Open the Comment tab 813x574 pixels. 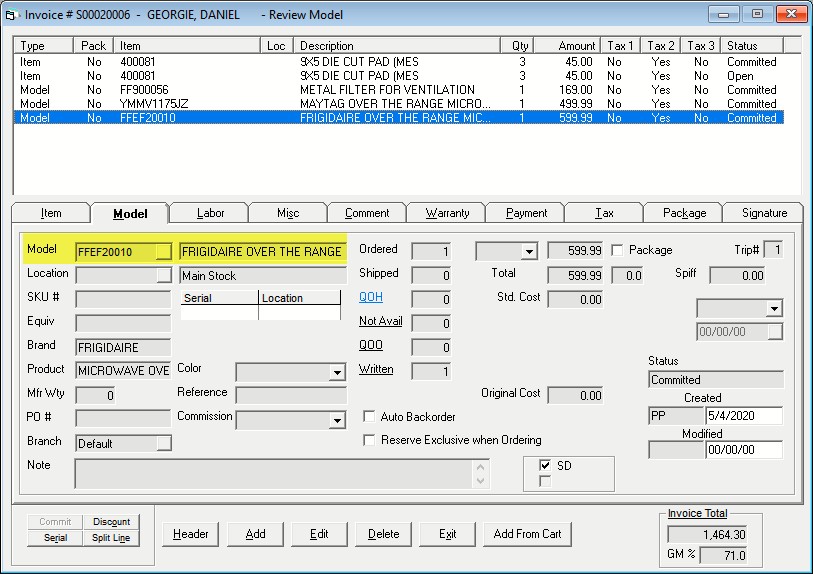click(367, 213)
